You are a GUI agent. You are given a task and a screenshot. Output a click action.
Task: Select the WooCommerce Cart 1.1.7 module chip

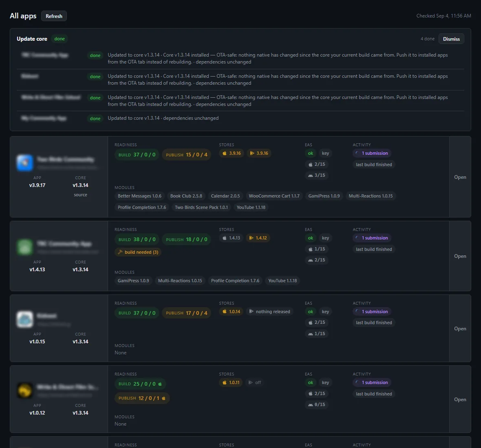274,196
